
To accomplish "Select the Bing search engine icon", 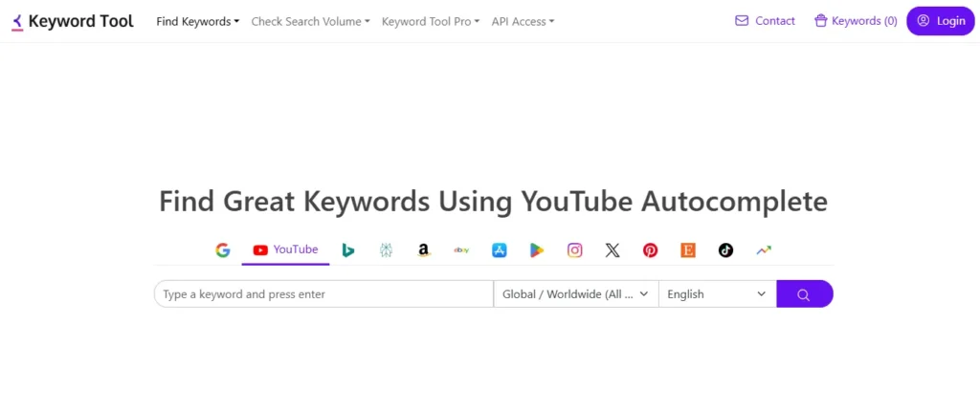I will pyautogui.click(x=348, y=250).
